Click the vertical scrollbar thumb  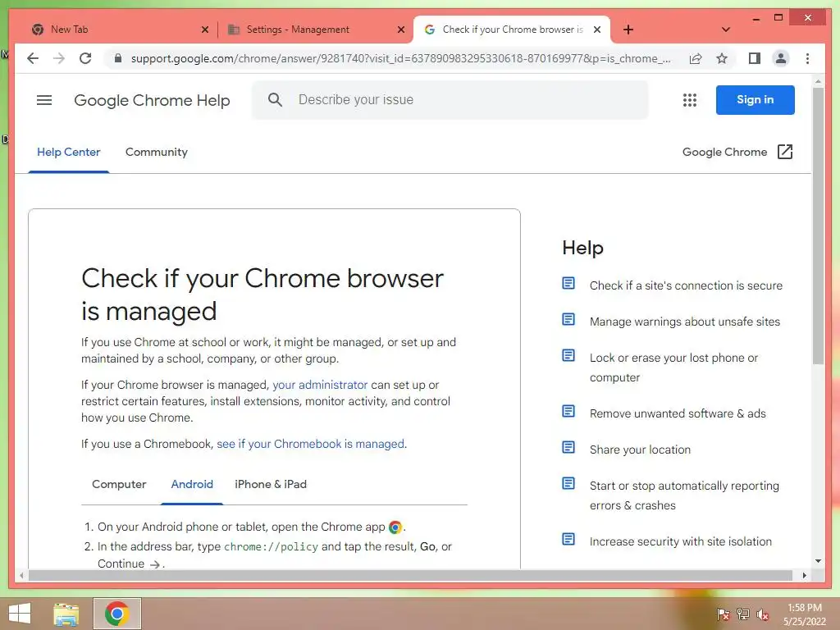pos(818,225)
